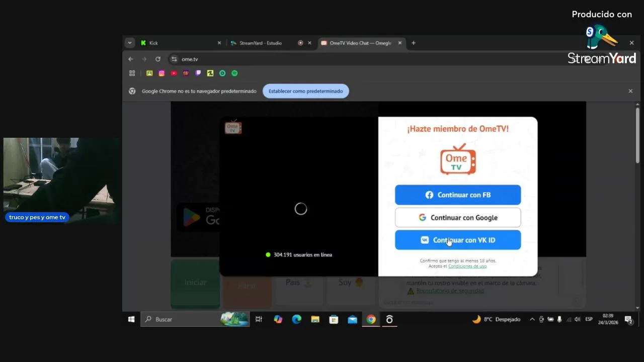Open the 8°C Despejado weather widget
The image size is (644, 362).
[496, 319]
